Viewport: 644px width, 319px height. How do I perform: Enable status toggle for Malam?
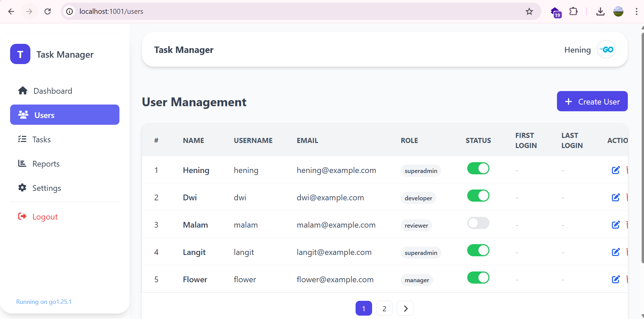478,223
